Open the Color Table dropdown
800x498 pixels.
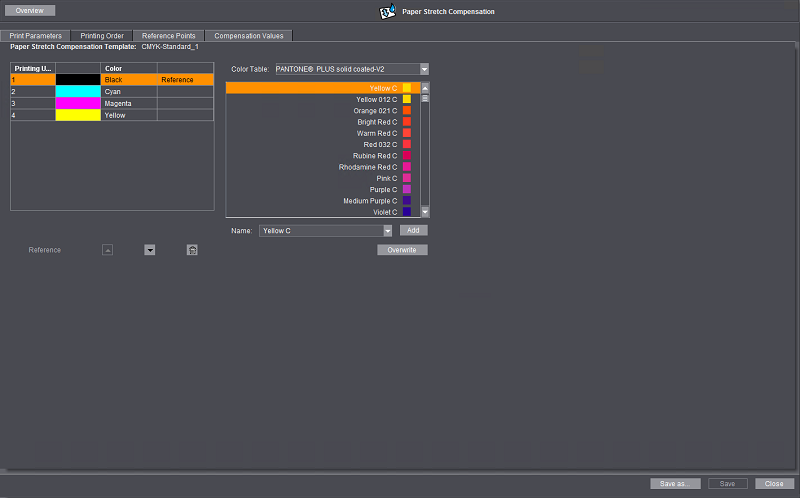coord(424,69)
